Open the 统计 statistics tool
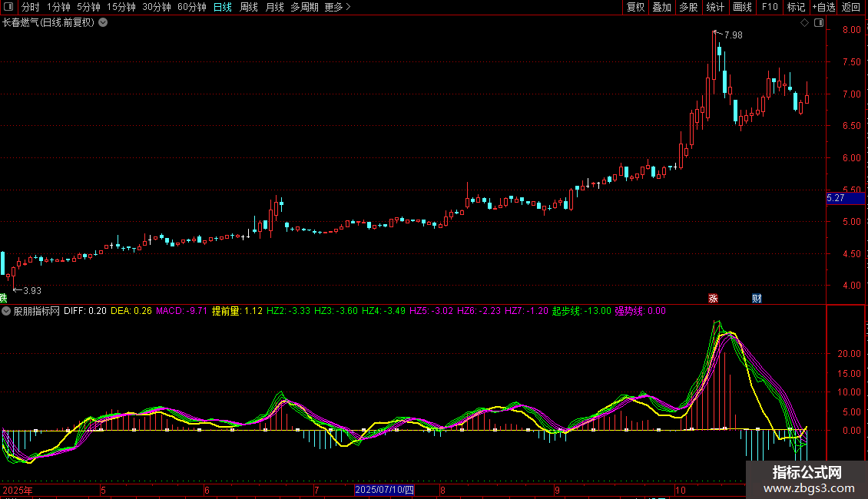 (715, 7)
